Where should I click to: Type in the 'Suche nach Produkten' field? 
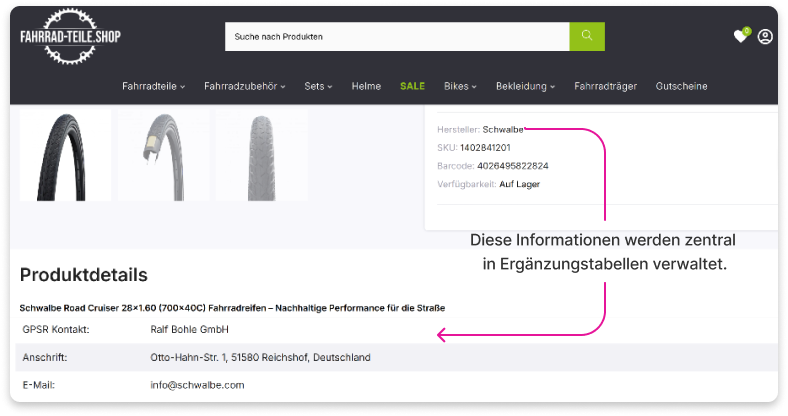pyautogui.click(x=397, y=36)
